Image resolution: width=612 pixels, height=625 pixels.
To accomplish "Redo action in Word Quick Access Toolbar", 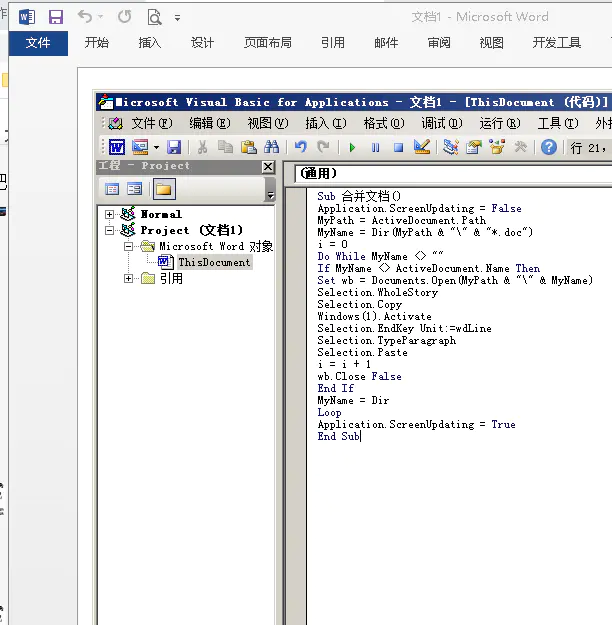I will pos(125,17).
